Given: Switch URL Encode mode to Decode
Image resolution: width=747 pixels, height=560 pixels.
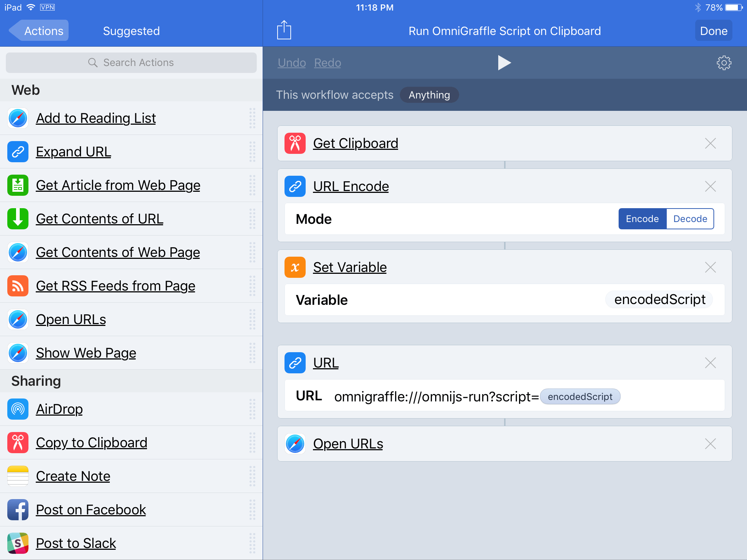Looking at the screenshot, I should pyautogui.click(x=690, y=219).
